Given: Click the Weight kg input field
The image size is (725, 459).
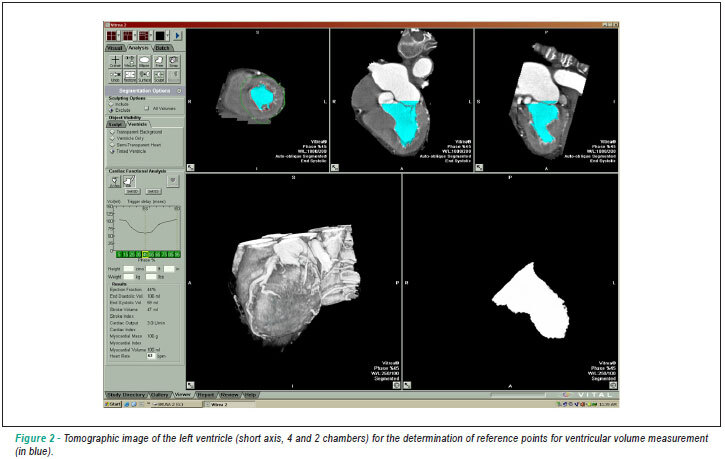Looking at the screenshot, I should 129,277.
